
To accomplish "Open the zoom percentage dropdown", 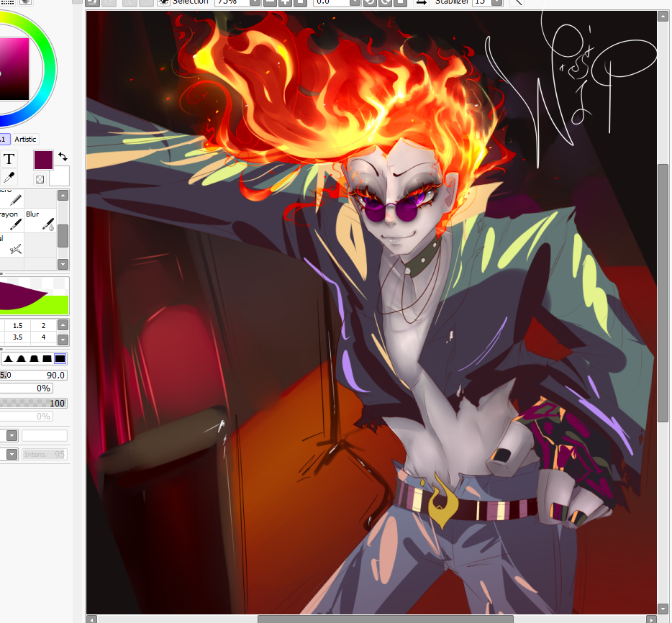I will point(255,2).
